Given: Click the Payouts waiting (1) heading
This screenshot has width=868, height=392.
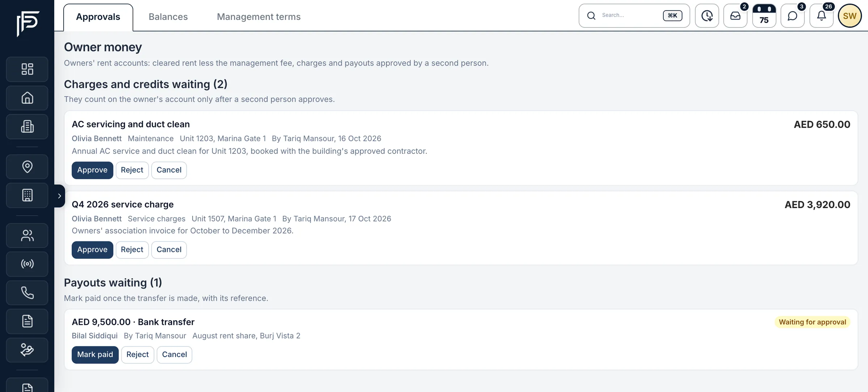Looking at the screenshot, I should click(x=113, y=283).
